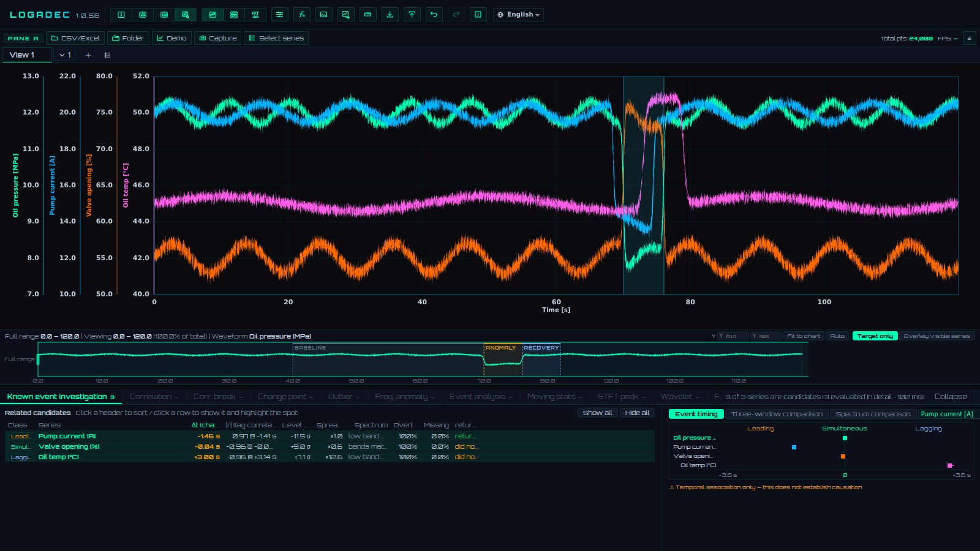980x551 pixels.
Task: Click the Show all button
Action: click(597, 413)
